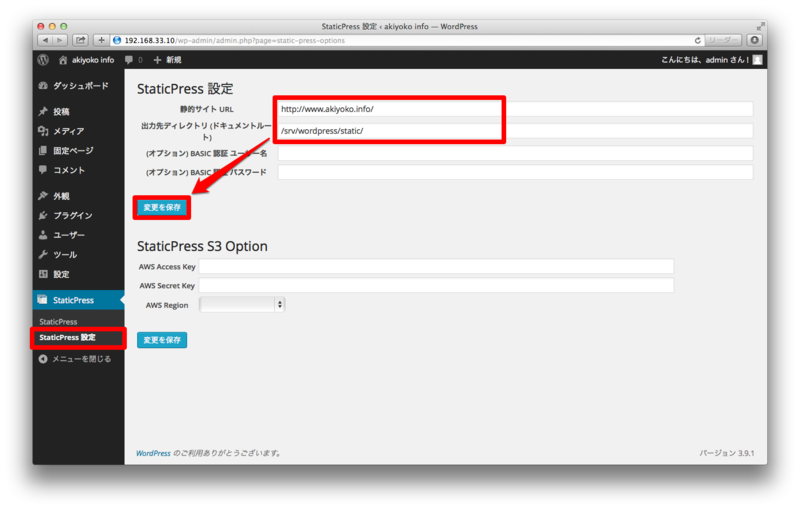This screenshot has height=510, width=800.
Task: Save the S3 options with the lower 変更を保存 button
Action: click(x=162, y=340)
